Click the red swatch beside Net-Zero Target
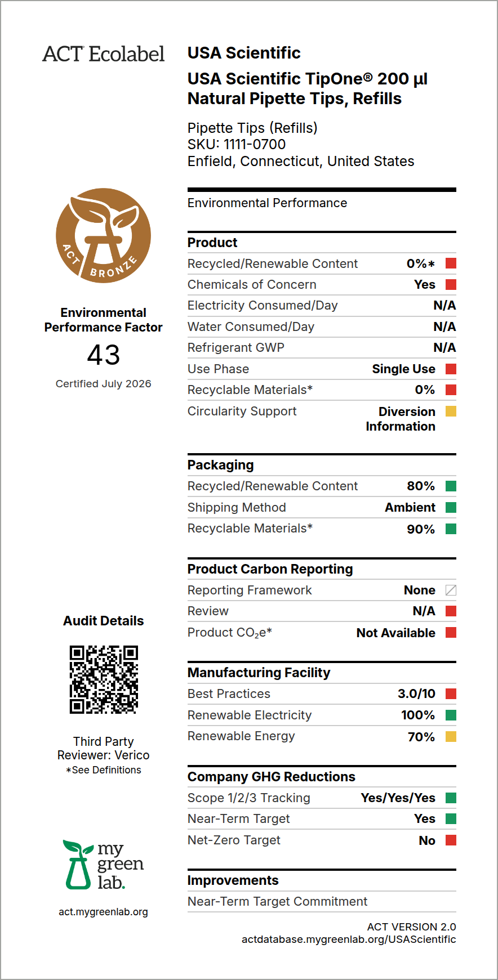498x980 pixels. click(x=451, y=840)
